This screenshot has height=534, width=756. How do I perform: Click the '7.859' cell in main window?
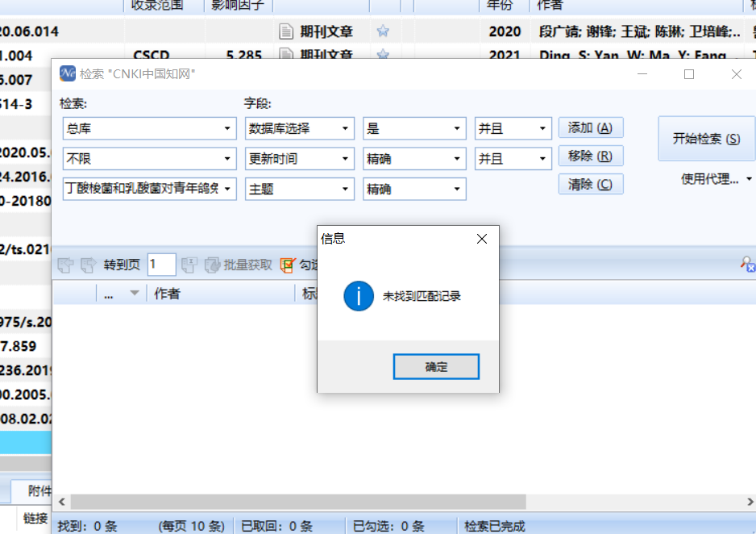click(x=19, y=346)
